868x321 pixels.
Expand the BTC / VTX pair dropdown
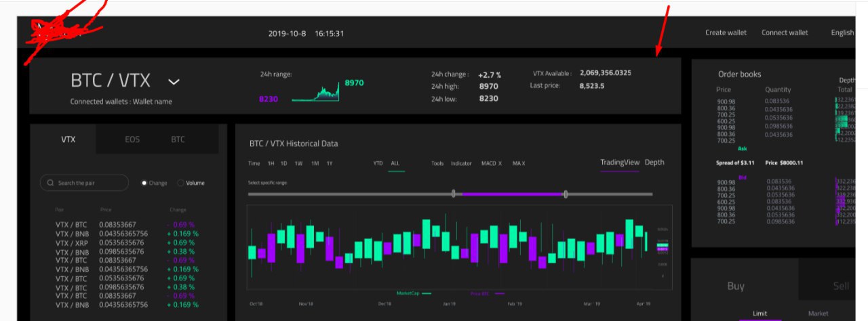174,81
